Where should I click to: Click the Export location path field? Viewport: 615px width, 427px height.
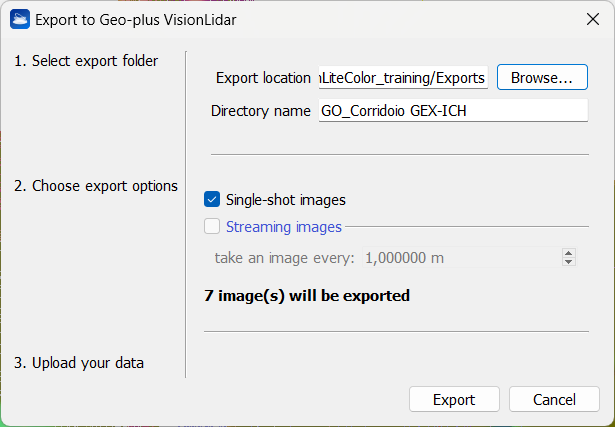point(403,78)
